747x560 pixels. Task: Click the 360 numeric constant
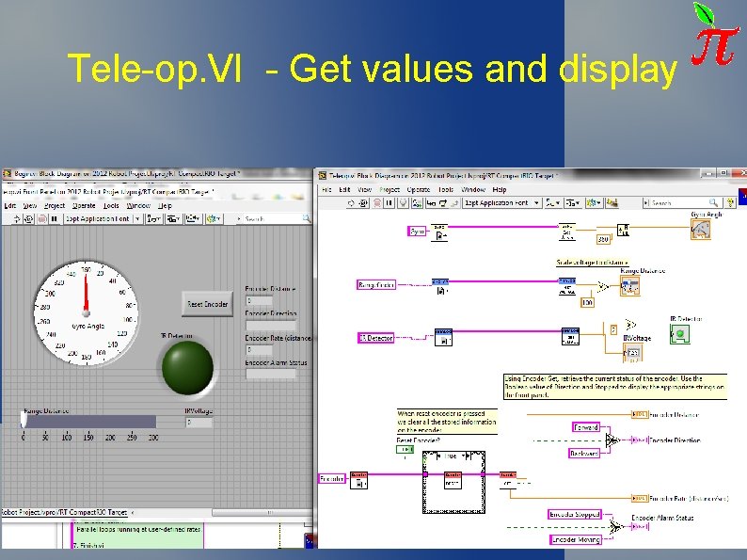[603, 239]
